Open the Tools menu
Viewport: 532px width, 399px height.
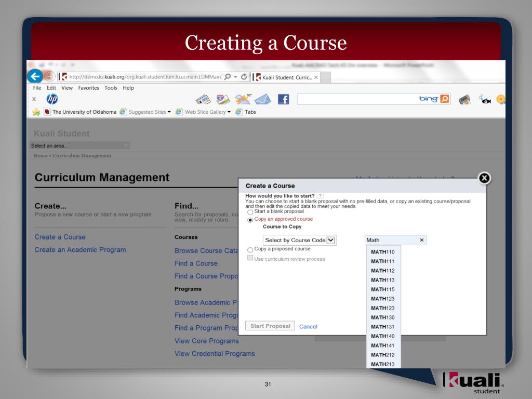(x=111, y=88)
